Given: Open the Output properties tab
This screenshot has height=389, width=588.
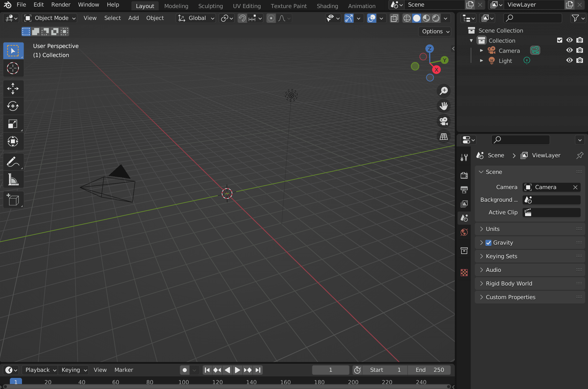Looking at the screenshot, I should pos(464,190).
